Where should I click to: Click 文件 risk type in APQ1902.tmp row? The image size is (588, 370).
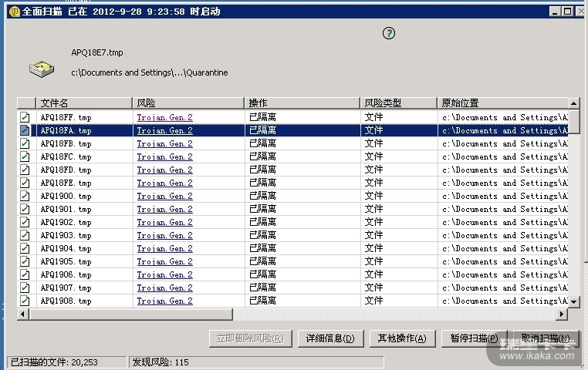(374, 223)
